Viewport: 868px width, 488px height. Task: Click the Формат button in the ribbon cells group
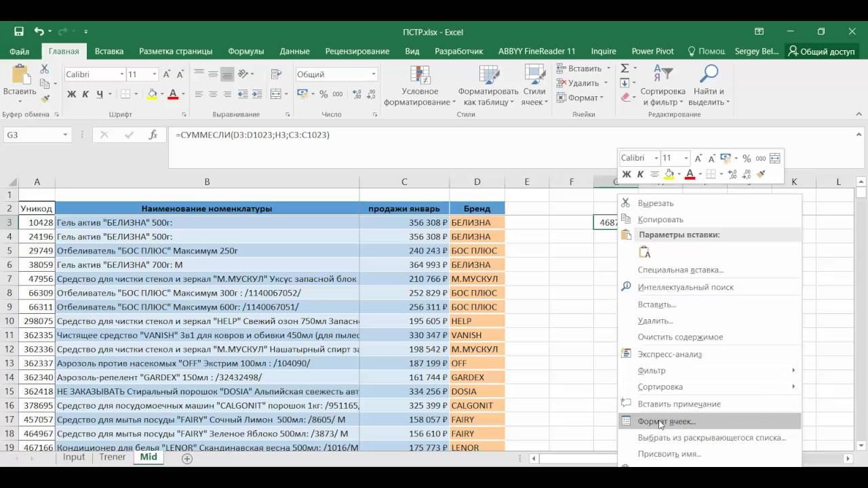[x=580, y=98]
